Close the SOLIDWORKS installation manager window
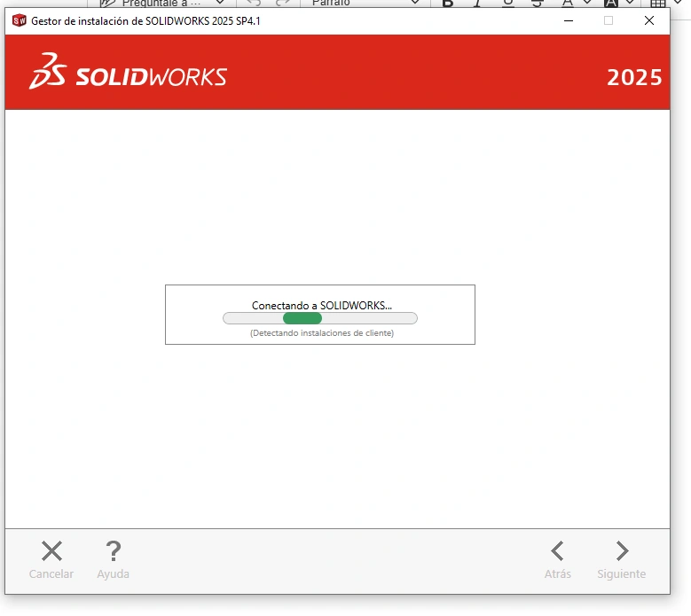This screenshot has height=616, width=691. [648, 20]
